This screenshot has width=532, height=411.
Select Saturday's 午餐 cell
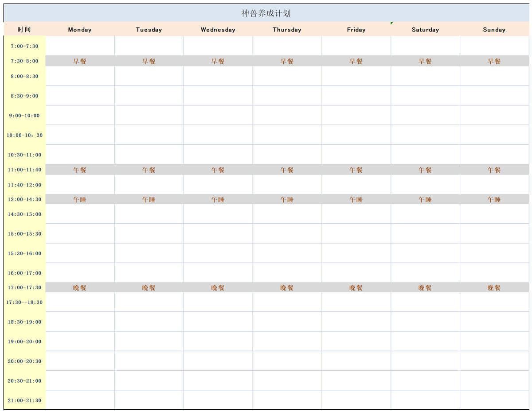(x=425, y=170)
